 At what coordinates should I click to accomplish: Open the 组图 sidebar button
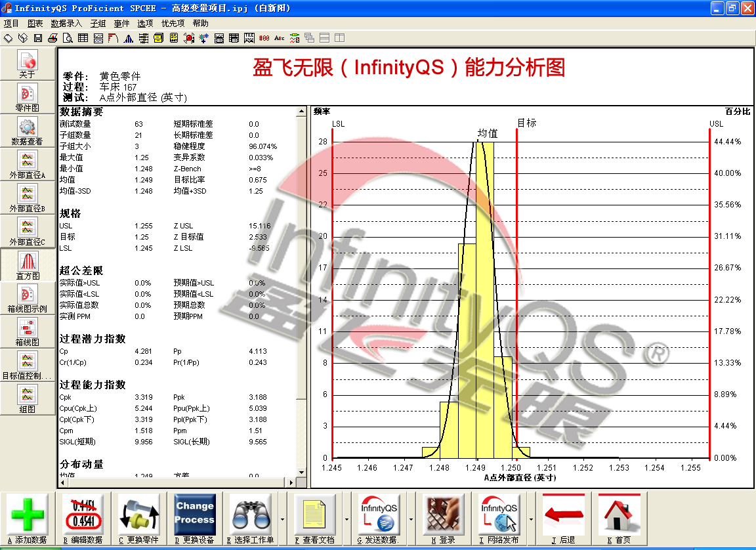(x=28, y=398)
